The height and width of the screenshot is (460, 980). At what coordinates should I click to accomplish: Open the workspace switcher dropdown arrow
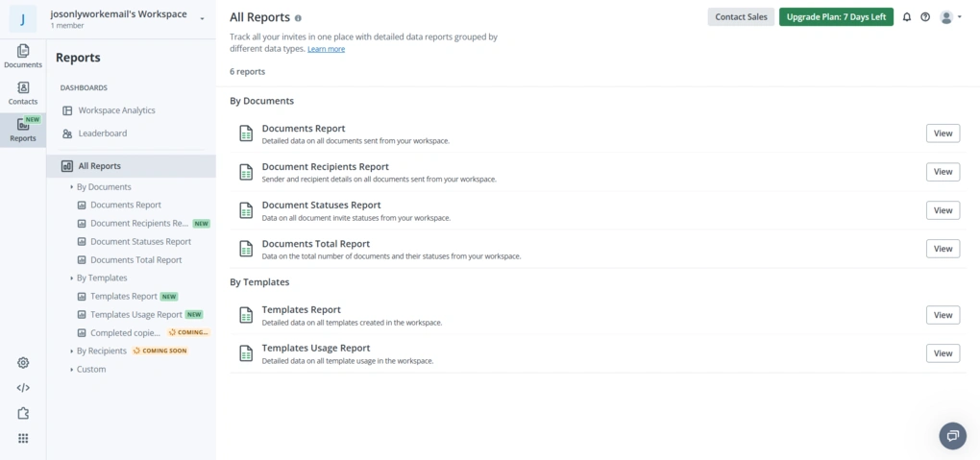tap(202, 19)
